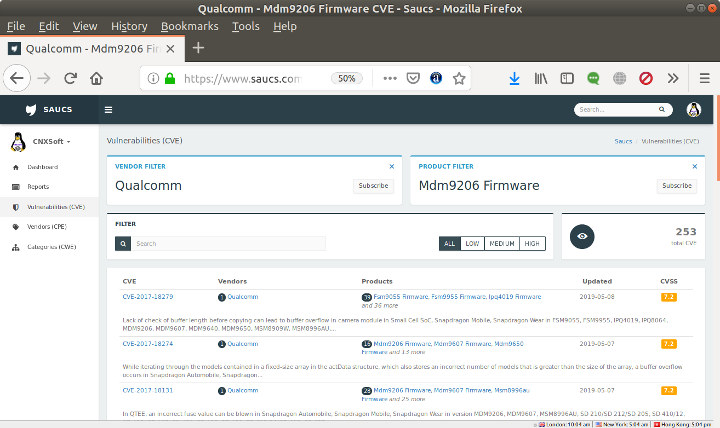Click the filter search magnifier button
This screenshot has width=720, height=428.
(123, 243)
